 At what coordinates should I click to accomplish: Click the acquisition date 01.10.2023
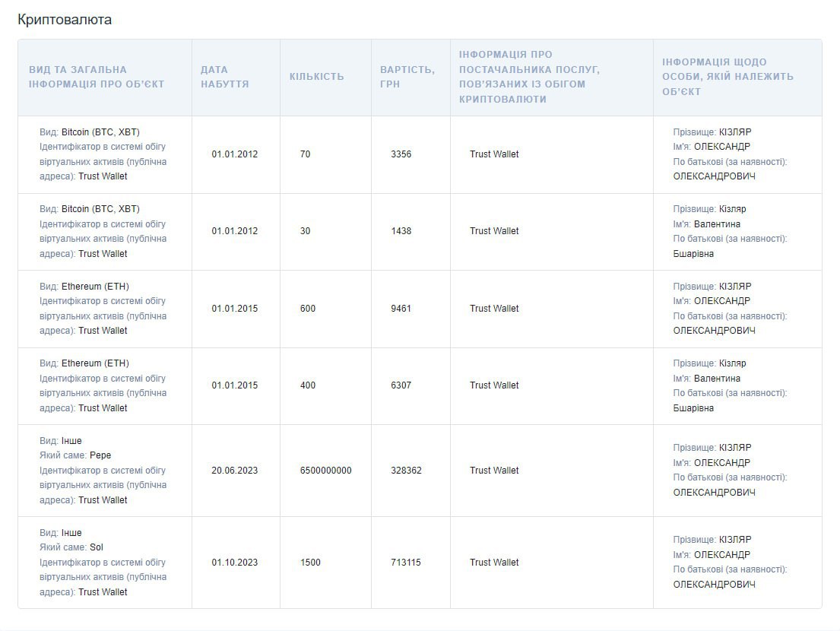tap(234, 563)
